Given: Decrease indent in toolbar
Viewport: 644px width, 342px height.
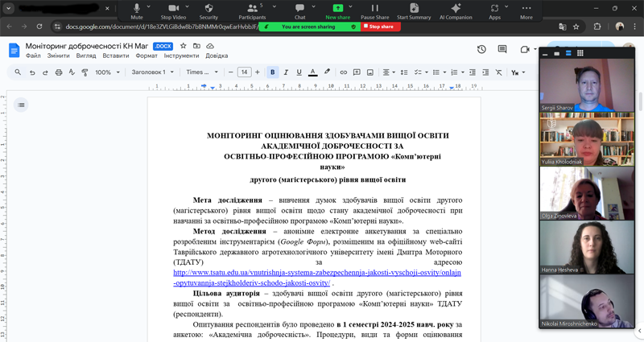Looking at the screenshot, I should tap(473, 72).
